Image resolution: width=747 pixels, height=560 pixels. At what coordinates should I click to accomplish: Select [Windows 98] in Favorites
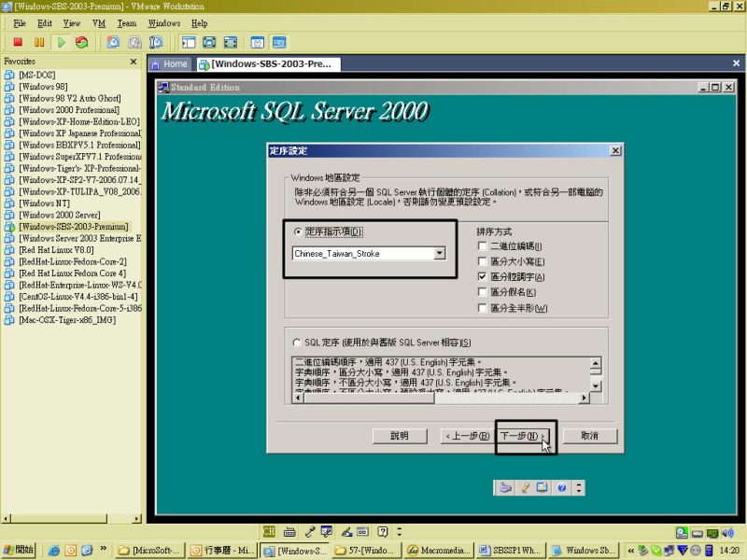pos(43,87)
